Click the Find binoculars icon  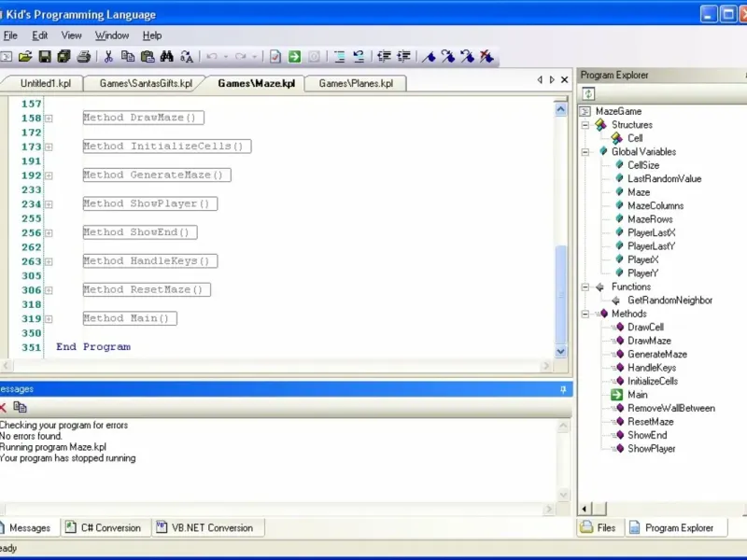tap(167, 57)
